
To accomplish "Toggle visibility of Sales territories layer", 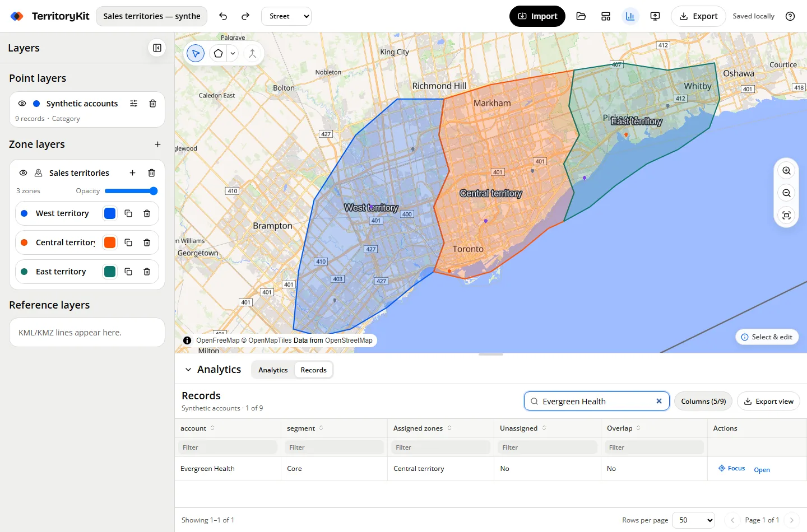I will pos(24,173).
